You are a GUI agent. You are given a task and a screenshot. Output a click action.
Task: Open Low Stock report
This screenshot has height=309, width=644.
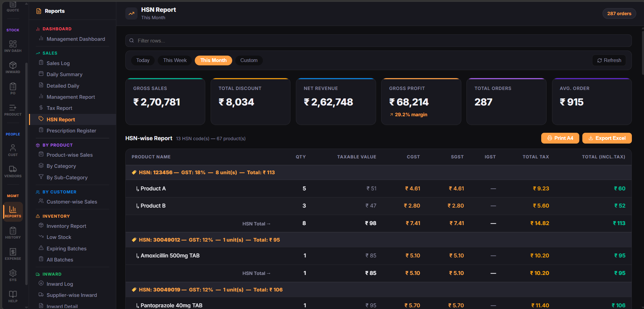72,237
